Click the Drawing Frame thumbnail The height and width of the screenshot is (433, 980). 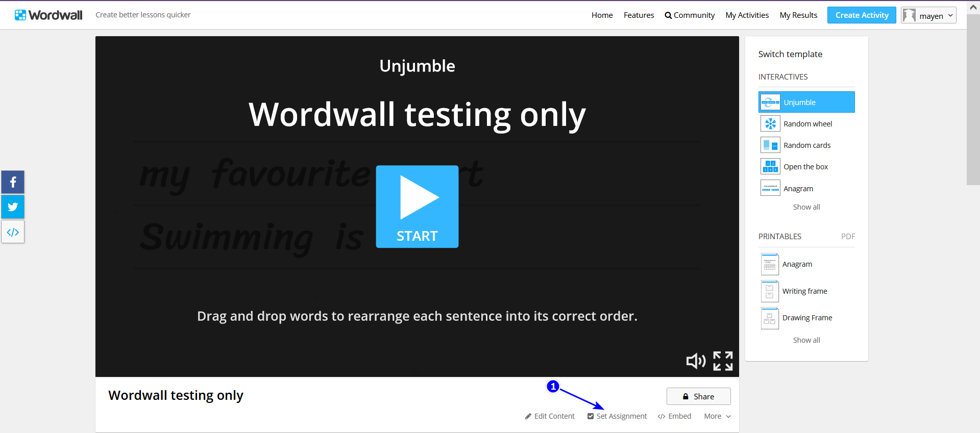point(770,318)
